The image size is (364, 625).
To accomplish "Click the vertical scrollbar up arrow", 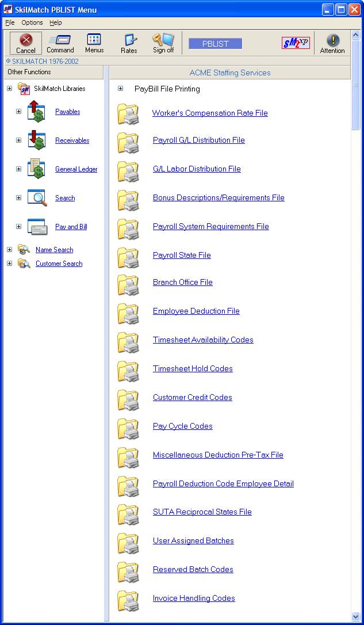I will 355,35.
